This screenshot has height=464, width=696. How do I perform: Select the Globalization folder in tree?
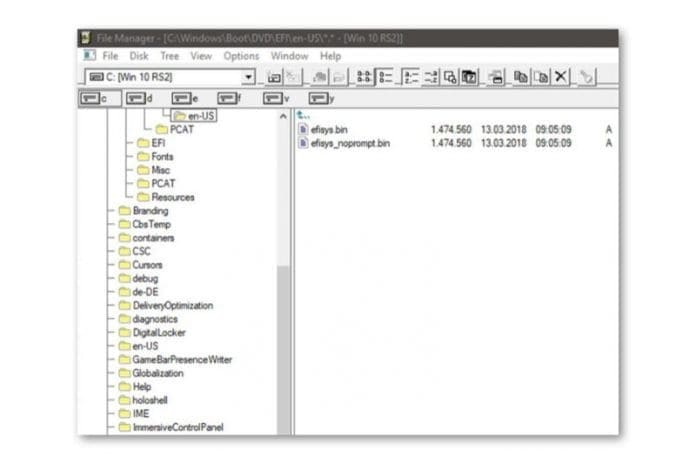[x=159, y=372]
